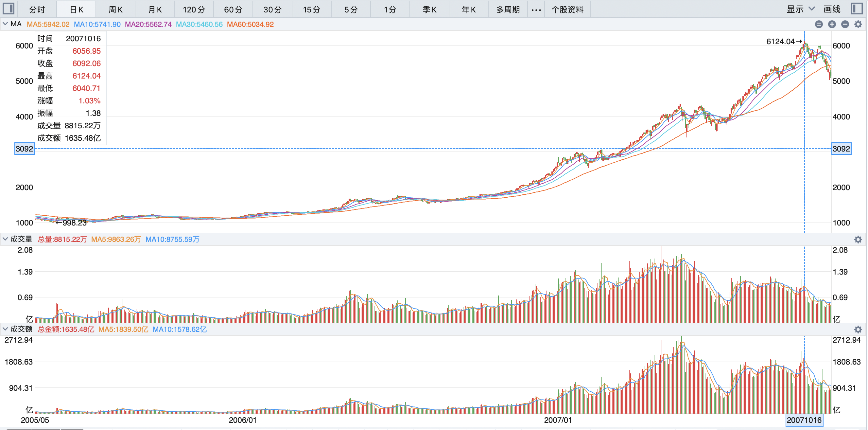Click the three-dots more periods icon
The image size is (868, 430).
536,10
